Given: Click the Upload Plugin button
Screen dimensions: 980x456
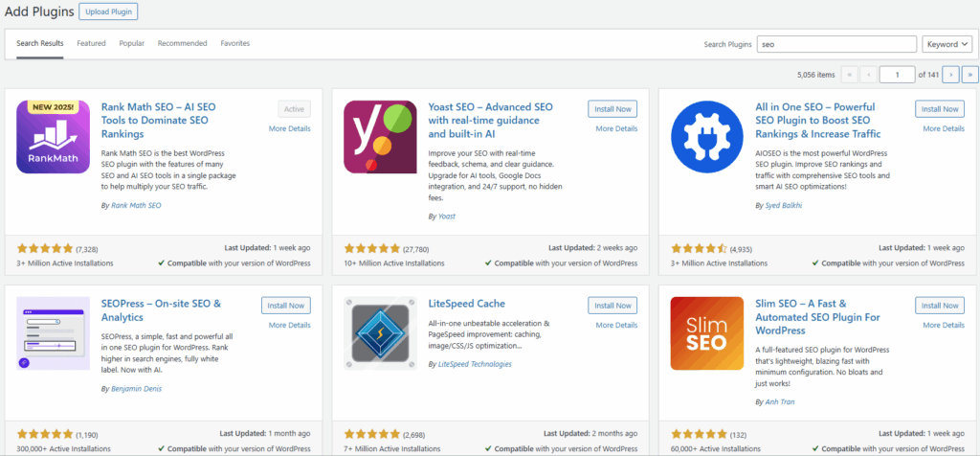Looking at the screenshot, I should point(109,11).
